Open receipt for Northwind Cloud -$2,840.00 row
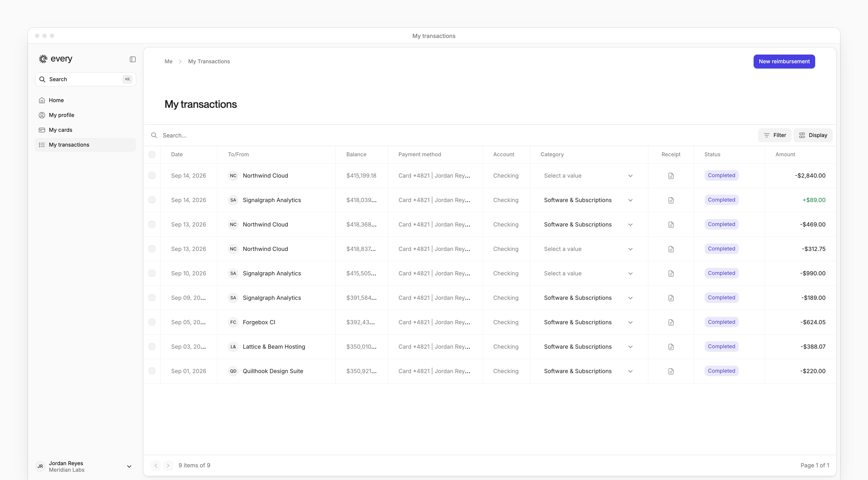The width and height of the screenshot is (868, 480). point(671,176)
